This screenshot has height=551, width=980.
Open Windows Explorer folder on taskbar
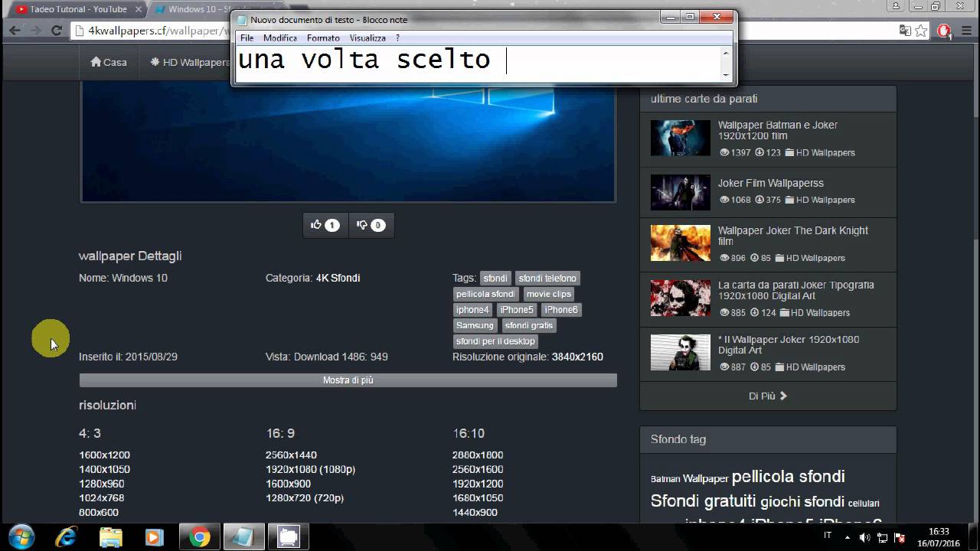[110, 537]
